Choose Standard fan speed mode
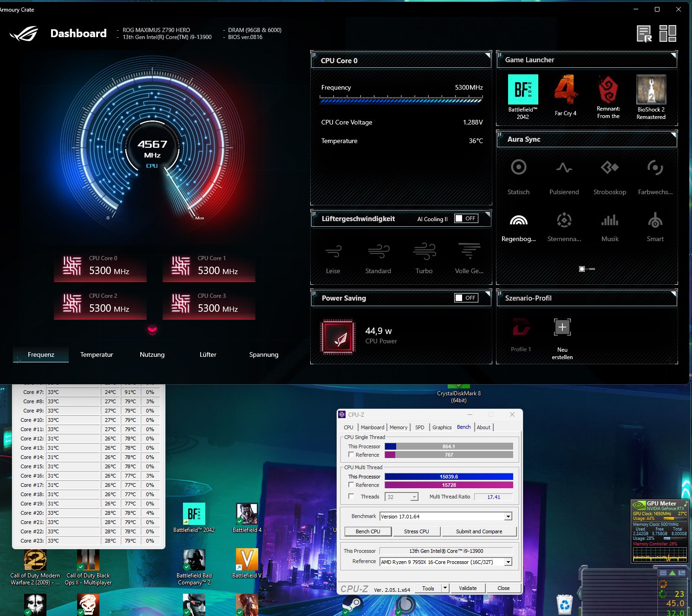This screenshot has width=692, height=616. coord(378,251)
